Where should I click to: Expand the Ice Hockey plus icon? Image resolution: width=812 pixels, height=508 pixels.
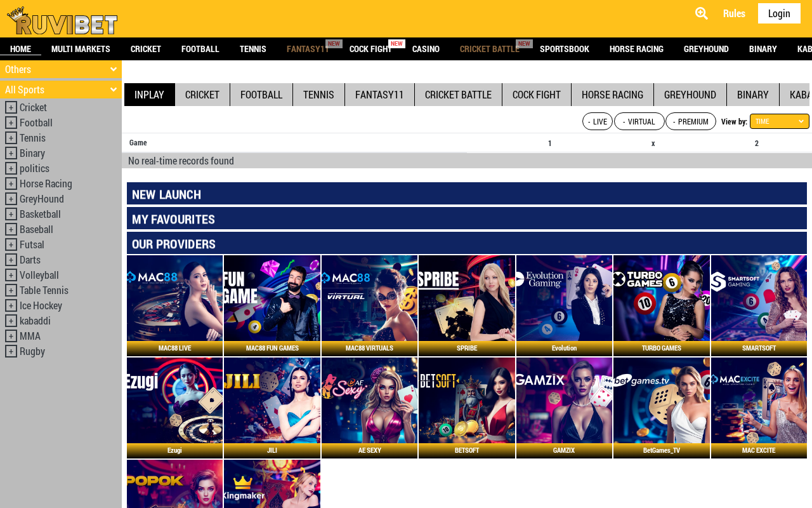[x=11, y=305]
